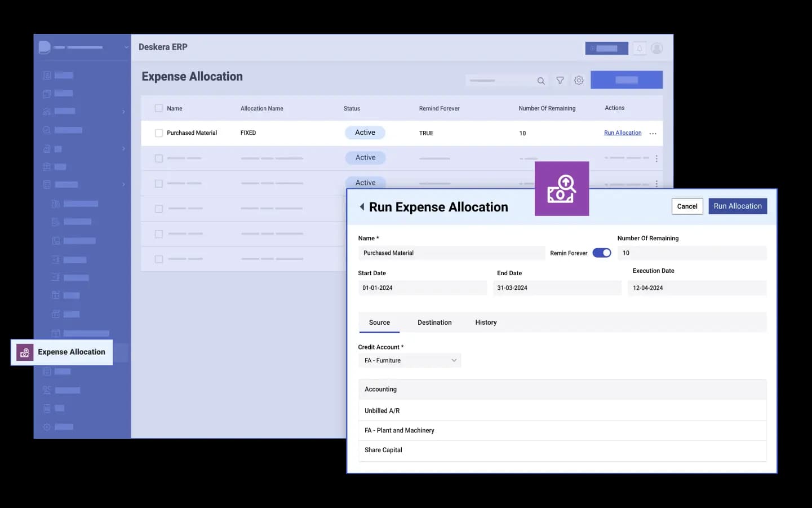This screenshot has width=812, height=508.
Task: Click the End Date field
Action: click(x=557, y=288)
